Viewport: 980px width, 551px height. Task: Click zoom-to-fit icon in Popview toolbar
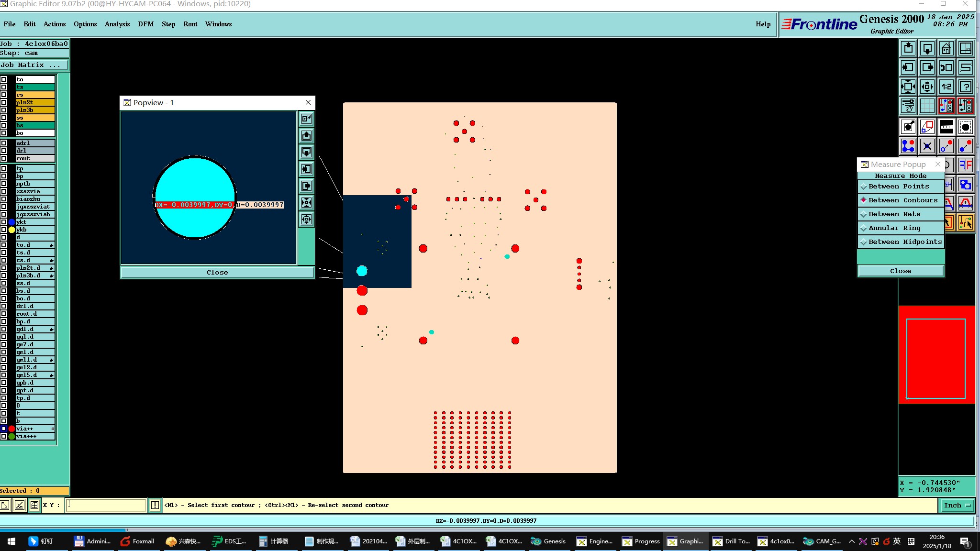coord(307,203)
